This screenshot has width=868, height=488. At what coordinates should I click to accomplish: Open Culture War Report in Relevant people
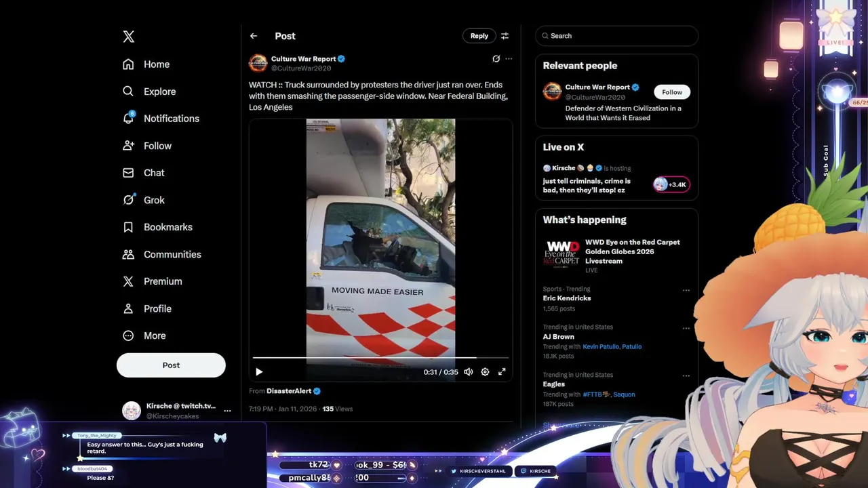597,87
